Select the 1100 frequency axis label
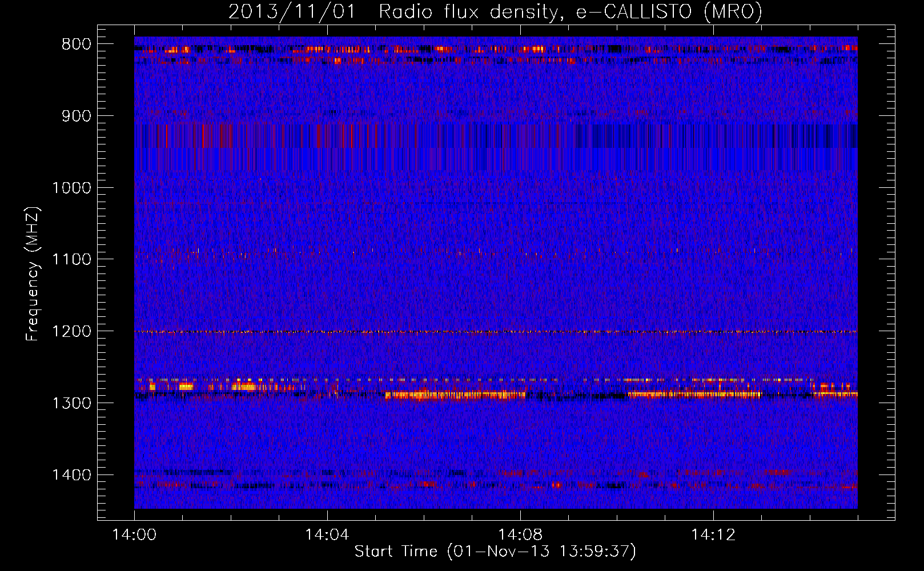The width and height of the screenshot is (924, 571). click(71, 259)
